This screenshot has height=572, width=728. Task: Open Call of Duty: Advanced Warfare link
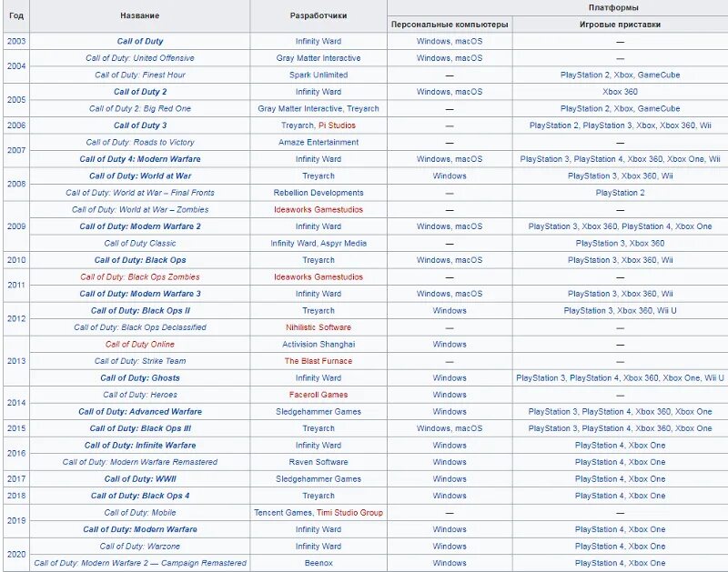140,411
